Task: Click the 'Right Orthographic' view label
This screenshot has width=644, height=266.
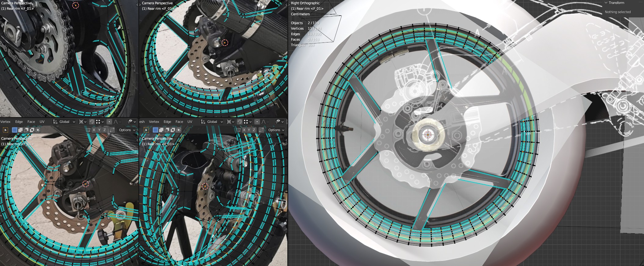Action: click(x=305, y=3)
